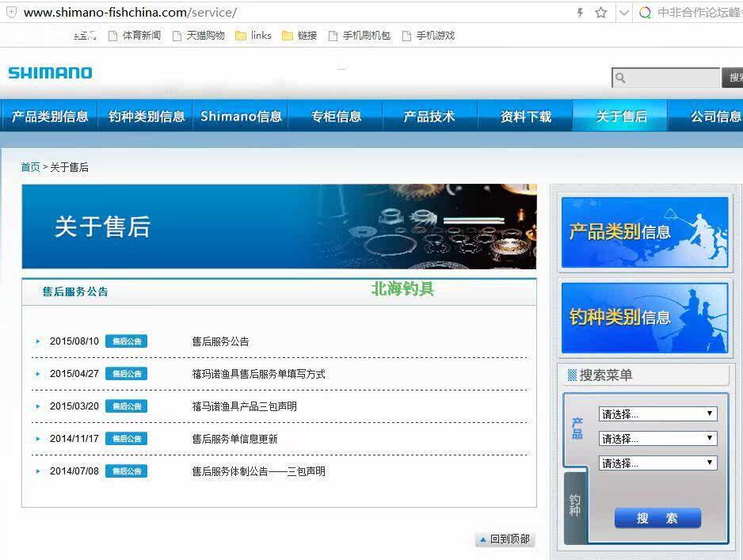Screen dimensions: 743x560
Task: Open the 公司信息 navigation menu
Action: pyautogui.click(x=706, y=116)
